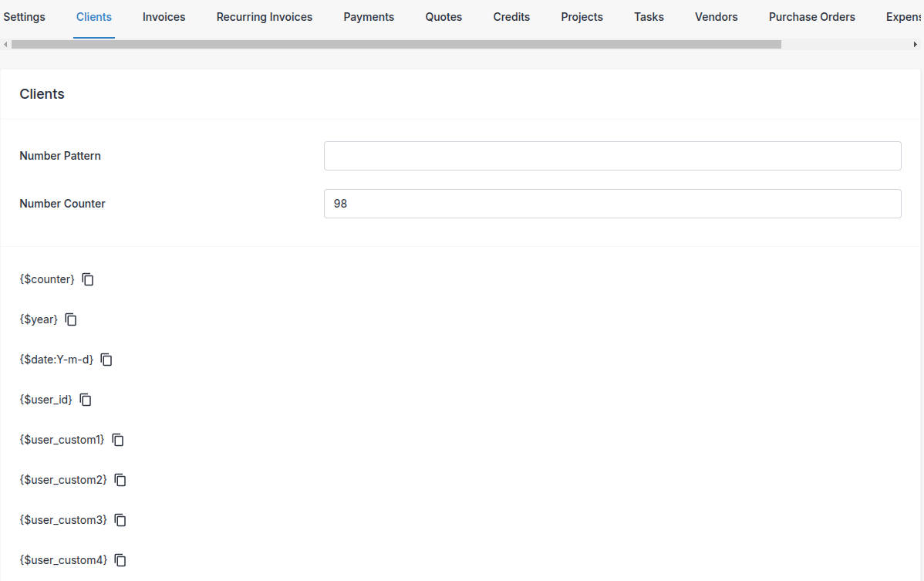Copy the {$date:Y-m-d} variable
This screenshot has height=581, width=924.
[x=106, y=360]
